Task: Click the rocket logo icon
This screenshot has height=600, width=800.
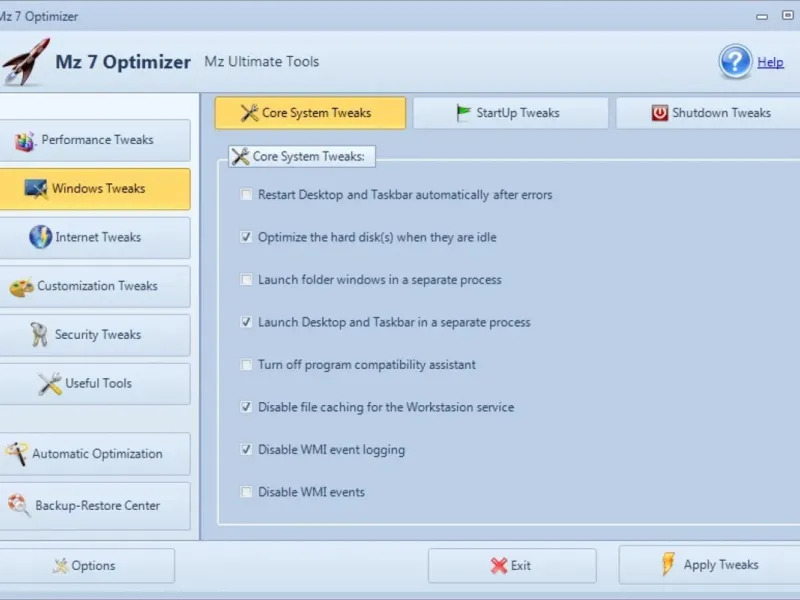Action: coord(26,62)
